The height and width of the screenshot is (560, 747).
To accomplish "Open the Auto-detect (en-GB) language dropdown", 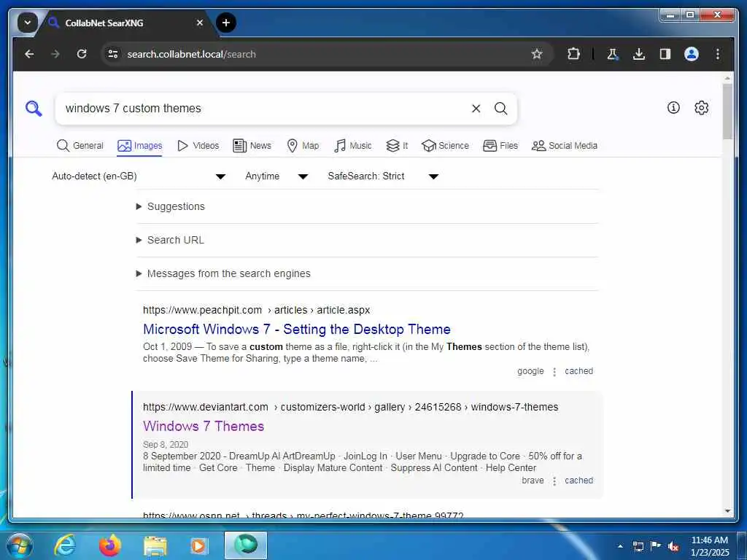I will click(138, 176).
